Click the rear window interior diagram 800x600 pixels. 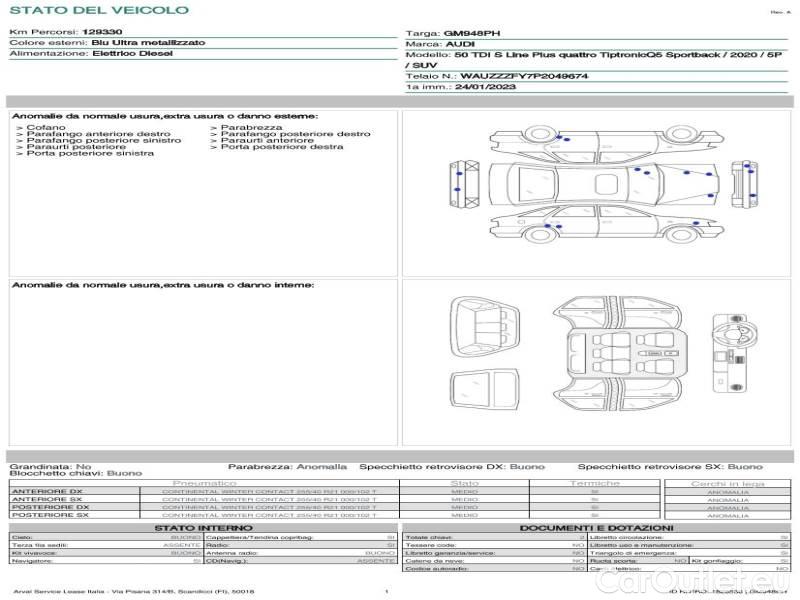[x=485, y=390]
